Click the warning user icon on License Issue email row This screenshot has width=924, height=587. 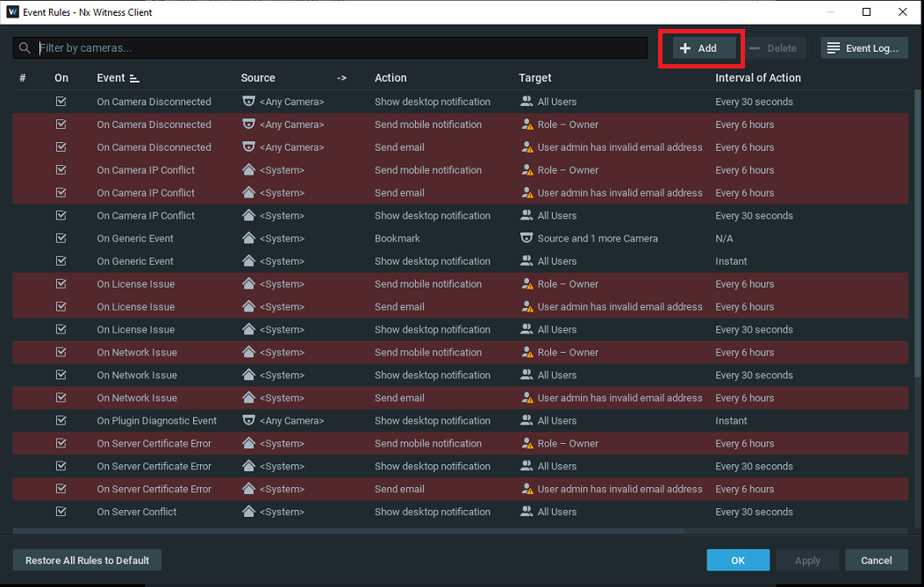(x=526, y=307)
